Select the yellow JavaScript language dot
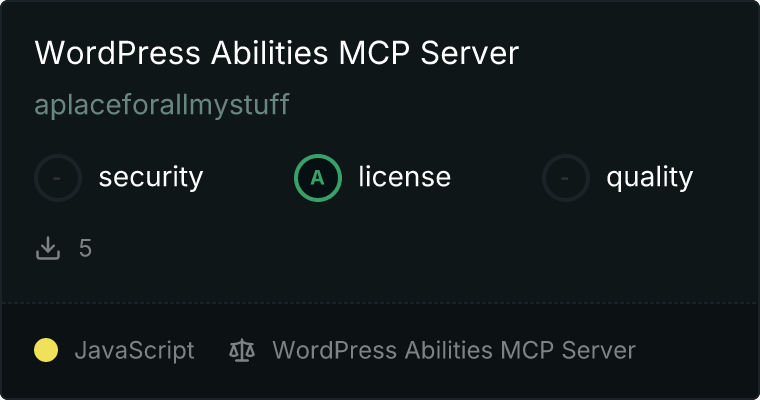Screen dimensions: 760x400 point(46,351)
